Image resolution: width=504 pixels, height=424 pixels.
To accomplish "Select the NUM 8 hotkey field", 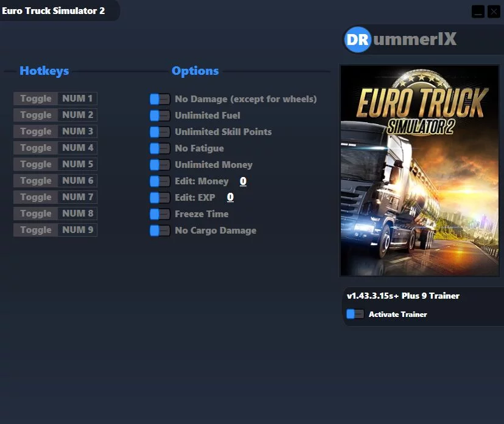I will 77,214.
